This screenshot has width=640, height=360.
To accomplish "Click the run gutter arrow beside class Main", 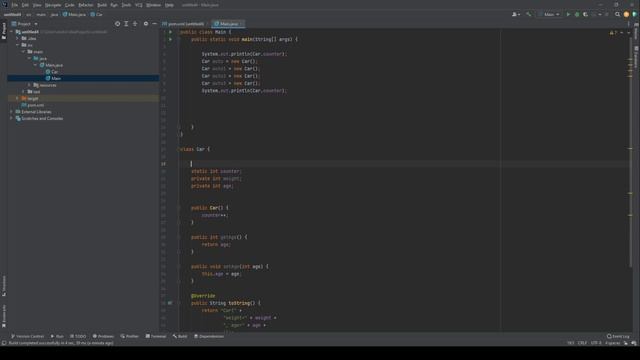I will pyautogui.click(x=171, y=32).
